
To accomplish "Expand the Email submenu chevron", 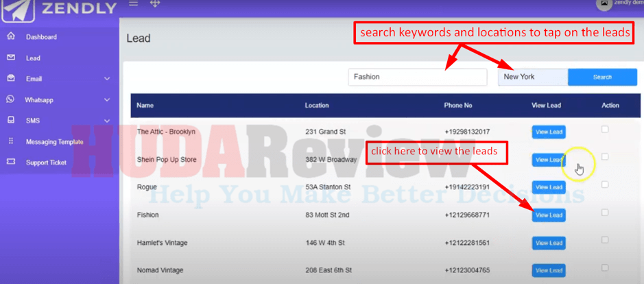I will click(x=107, y=78).
